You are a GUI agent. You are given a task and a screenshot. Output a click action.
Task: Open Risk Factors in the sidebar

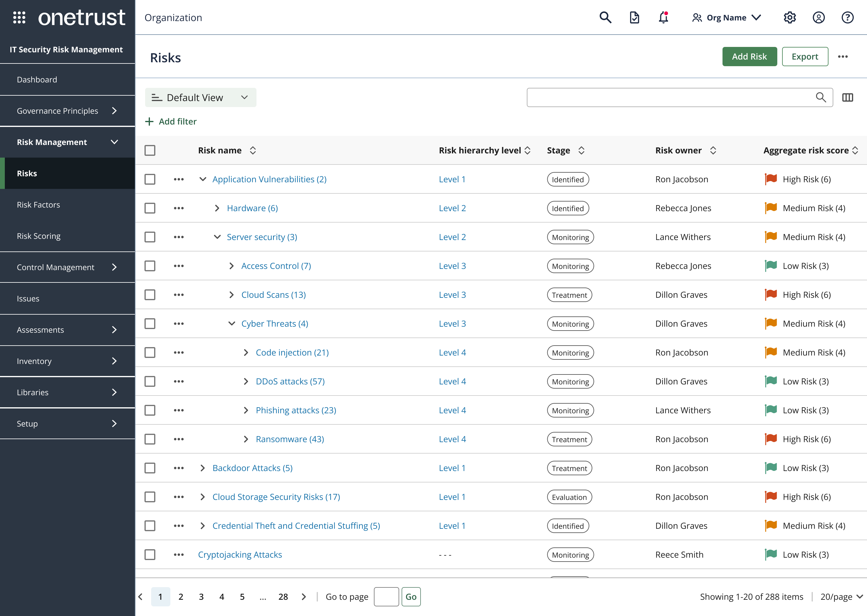[x=38, y=205]
